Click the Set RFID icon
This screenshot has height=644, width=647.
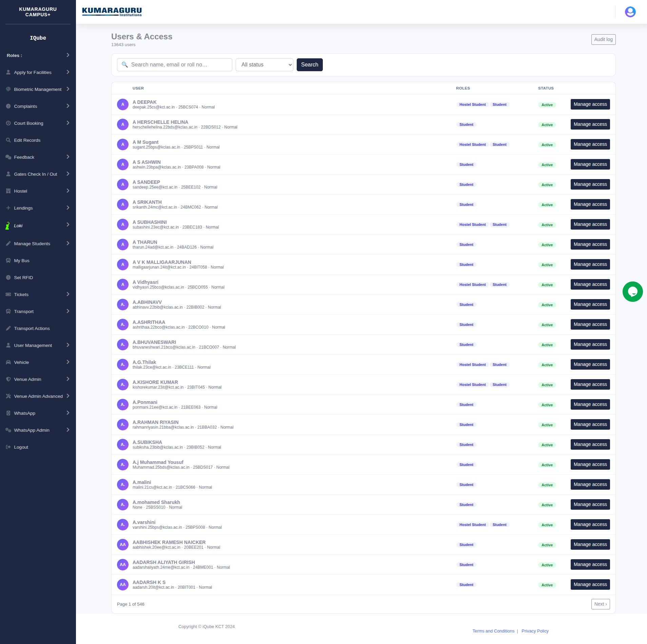pyautogui.click(x=8, y=277)
